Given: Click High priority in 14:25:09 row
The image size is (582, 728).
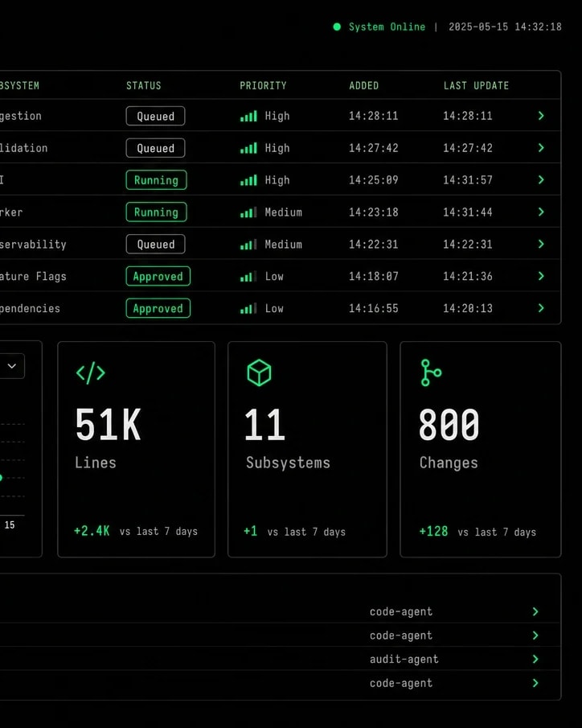Looking at the screenshot, I should 277,180.
